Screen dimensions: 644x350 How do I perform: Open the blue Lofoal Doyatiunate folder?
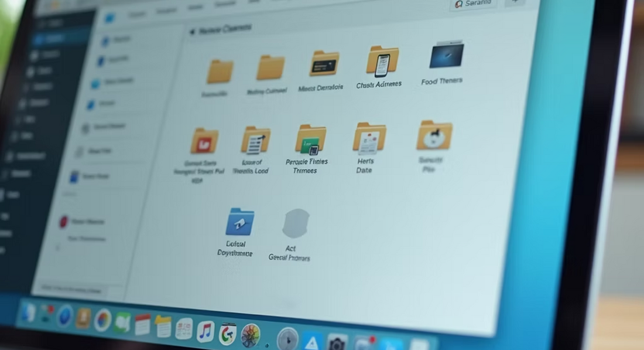240,222
